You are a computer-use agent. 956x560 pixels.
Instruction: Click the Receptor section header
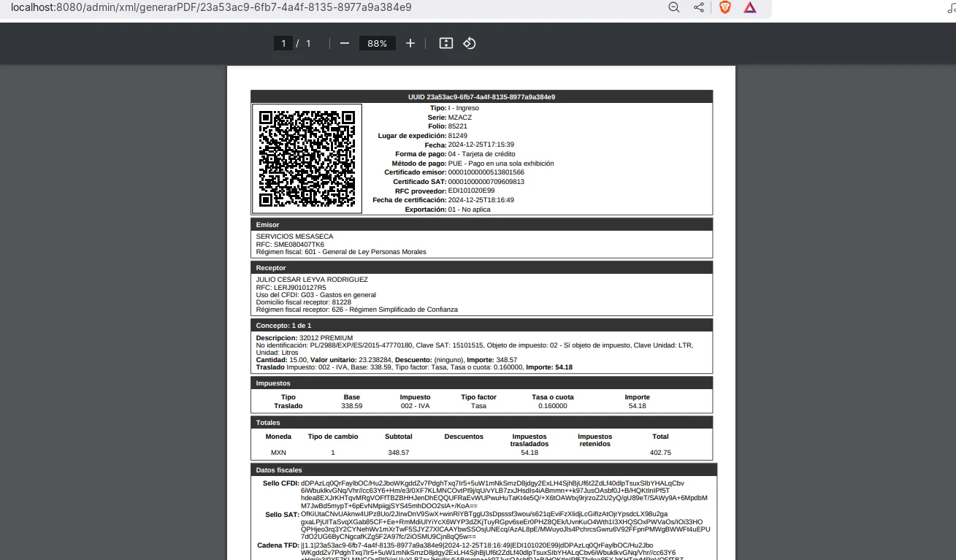point(481,268)
